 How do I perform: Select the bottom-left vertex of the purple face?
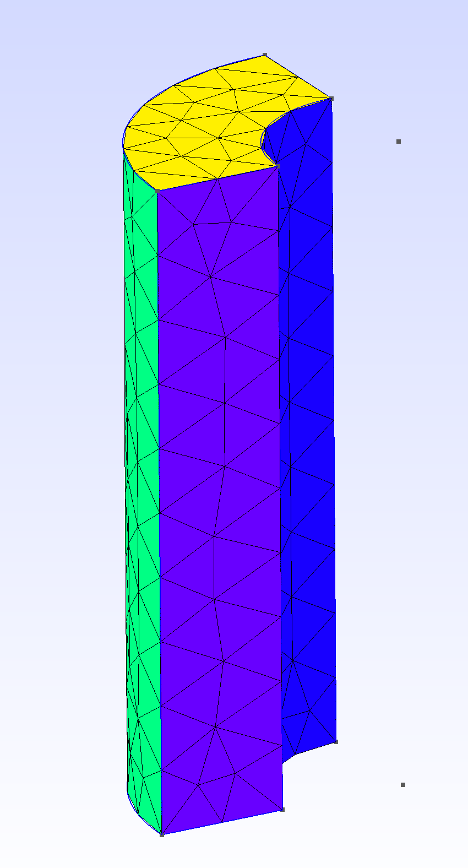coord(162,835)
